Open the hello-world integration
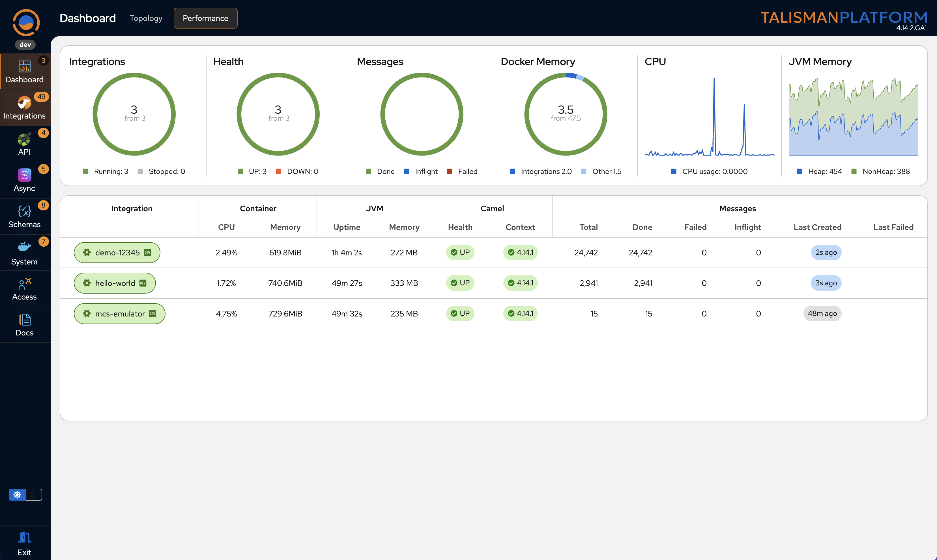The width and height of the screenshot is (937, 560). (114, 283)
